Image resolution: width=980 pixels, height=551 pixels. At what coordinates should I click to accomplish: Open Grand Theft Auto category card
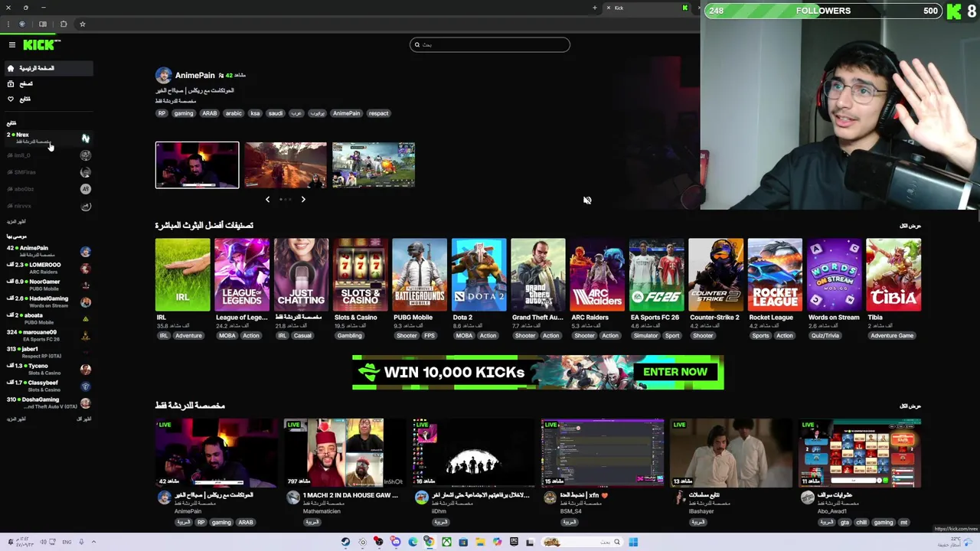(x=538, y=275)
